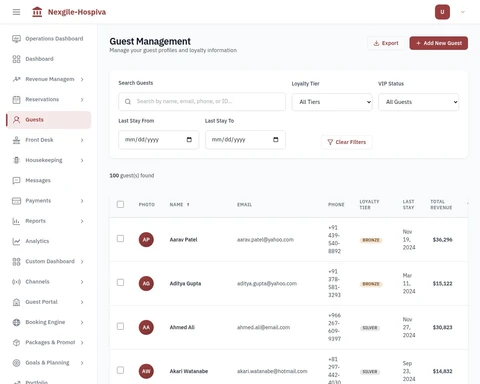Click the Housekeeping icon
This screenshot has width=480, height=384.
[x=16, y=160]
